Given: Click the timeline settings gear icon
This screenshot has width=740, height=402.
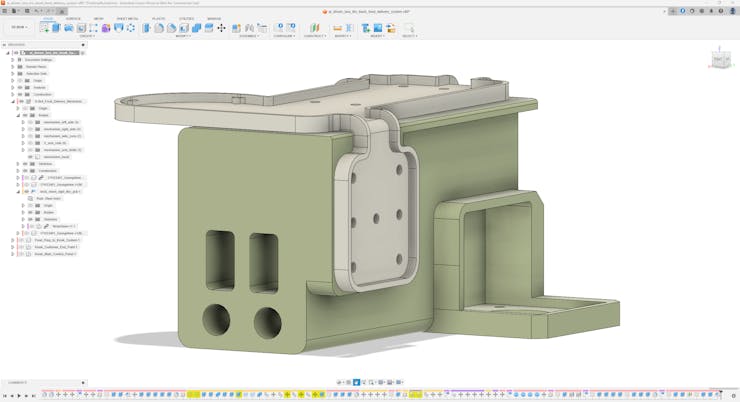Looking at the screenshot, I should [x=733, y=395].
